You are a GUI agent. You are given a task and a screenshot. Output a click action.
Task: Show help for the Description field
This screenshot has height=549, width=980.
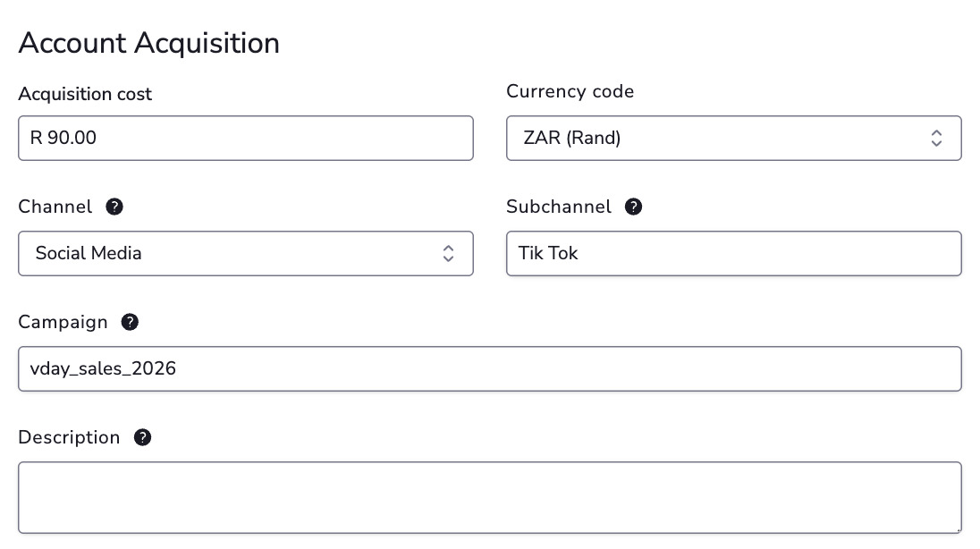[142, 438]
